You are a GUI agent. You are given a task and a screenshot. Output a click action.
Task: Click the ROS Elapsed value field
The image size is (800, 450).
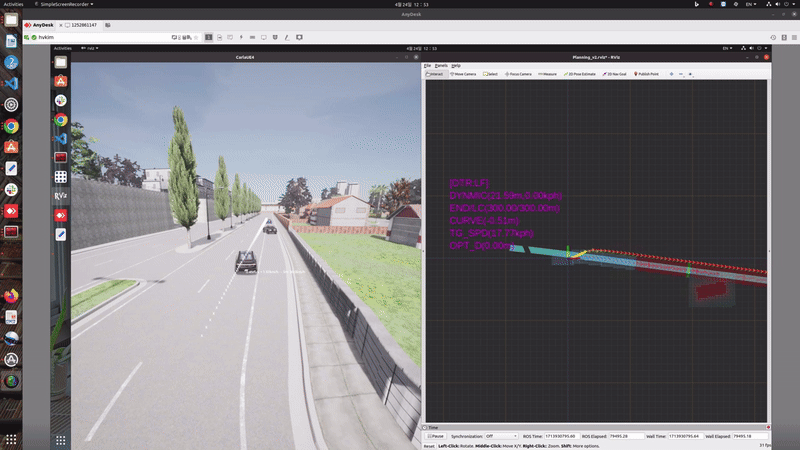point(627,436)
